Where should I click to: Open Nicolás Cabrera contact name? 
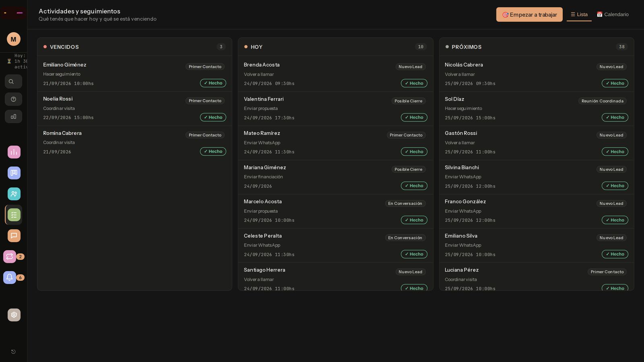tap(464, 65)
